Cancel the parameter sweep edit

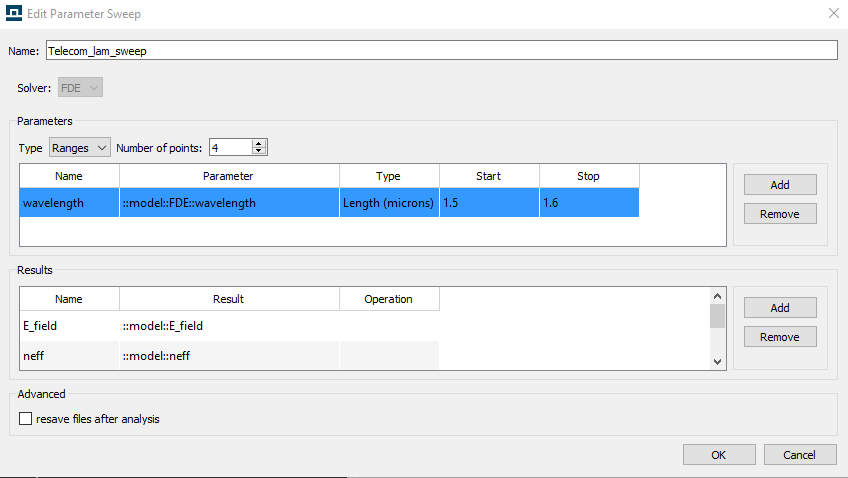pos(800,455)
